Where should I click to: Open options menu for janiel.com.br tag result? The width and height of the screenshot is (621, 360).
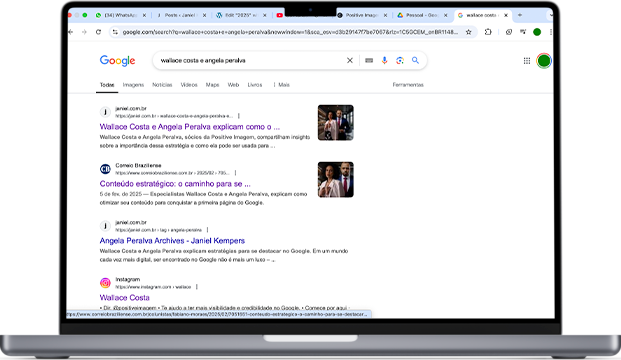207,230
